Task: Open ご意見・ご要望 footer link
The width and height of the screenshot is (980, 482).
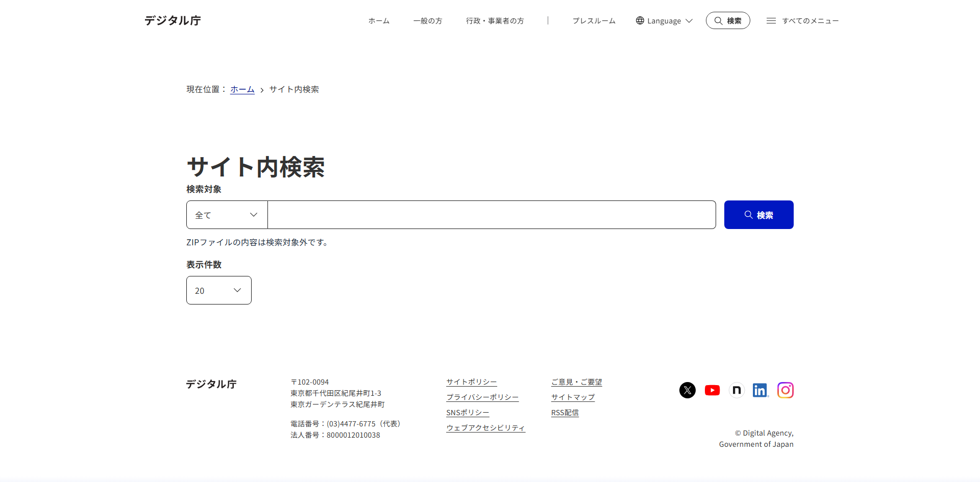Action: (x=577, y=382)
